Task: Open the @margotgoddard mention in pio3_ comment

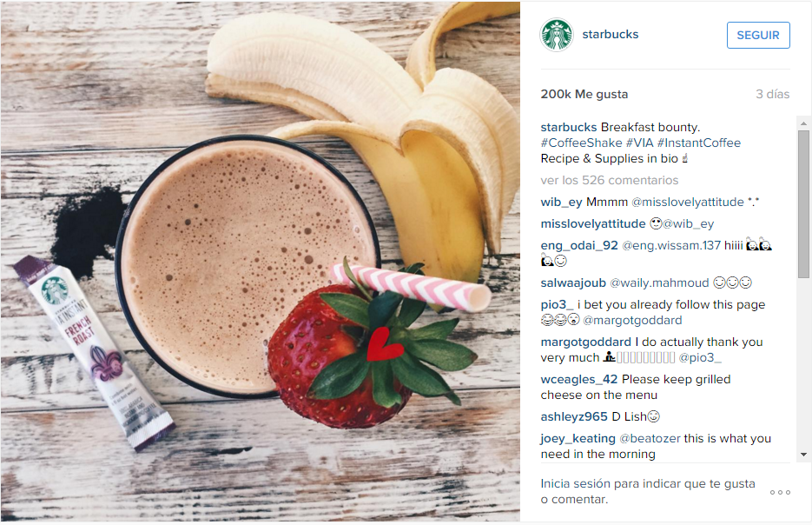Action: pos(632,320)
